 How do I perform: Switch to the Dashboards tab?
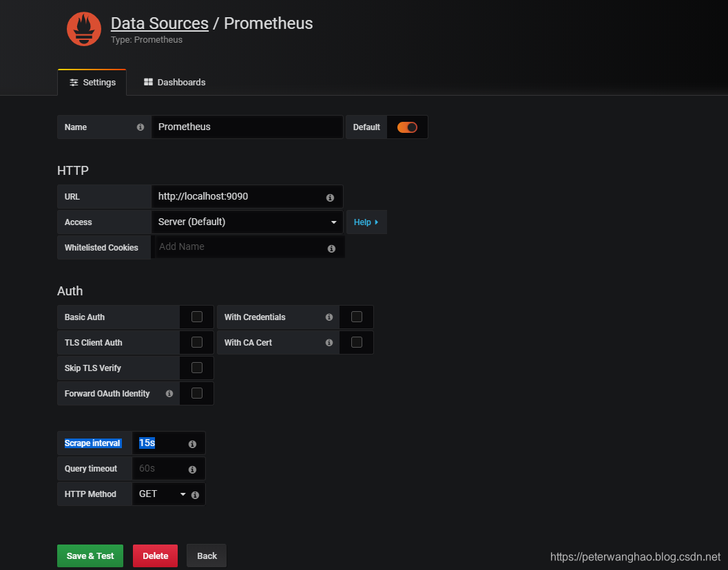tap(174, 83)
